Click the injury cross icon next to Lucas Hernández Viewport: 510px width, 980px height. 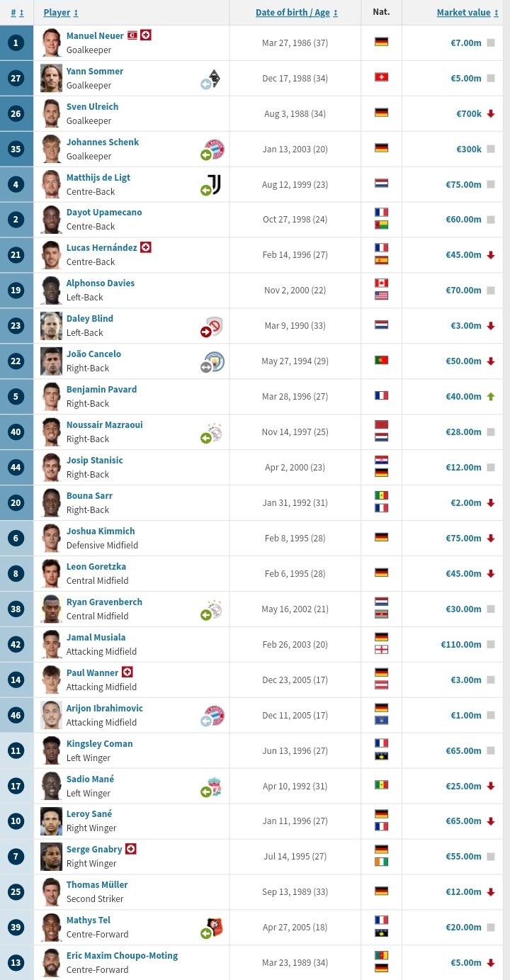click(x=146, y=247)
